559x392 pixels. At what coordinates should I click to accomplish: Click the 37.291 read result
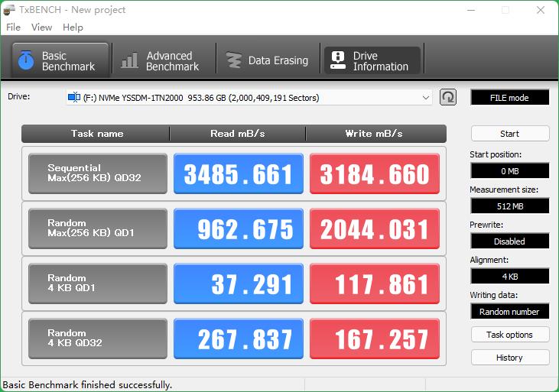pos(239,283)
